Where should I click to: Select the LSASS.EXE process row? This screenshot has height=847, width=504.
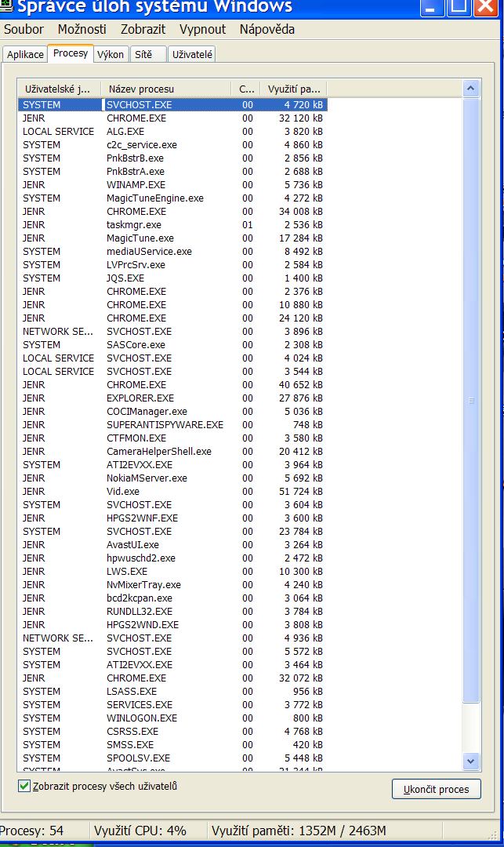172,692
